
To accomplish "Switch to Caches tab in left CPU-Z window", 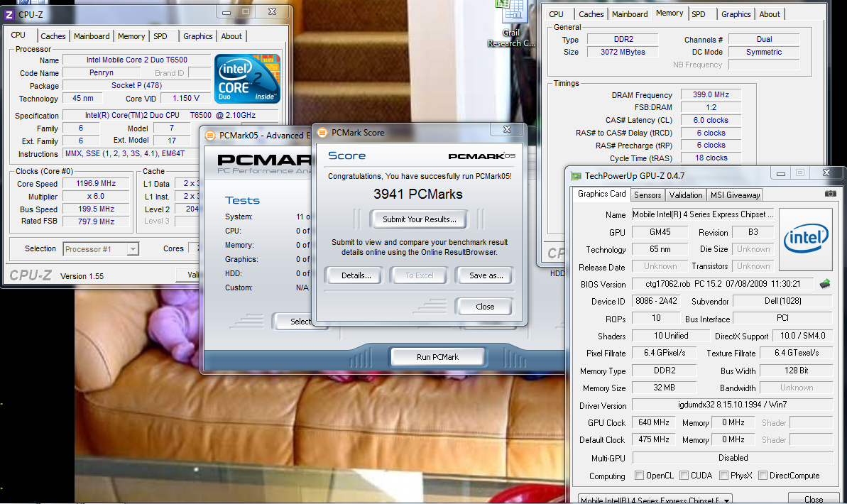I will [53, 36].
